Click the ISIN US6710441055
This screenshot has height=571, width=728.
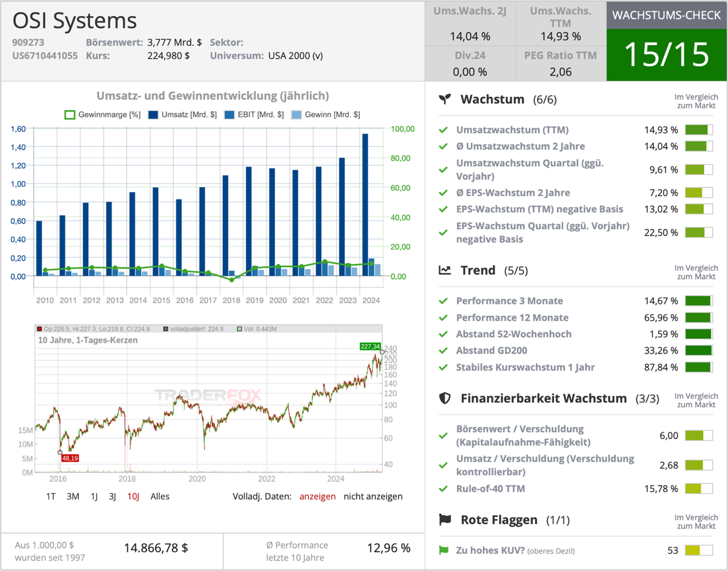pyautogui.click(x=45, y=56)
